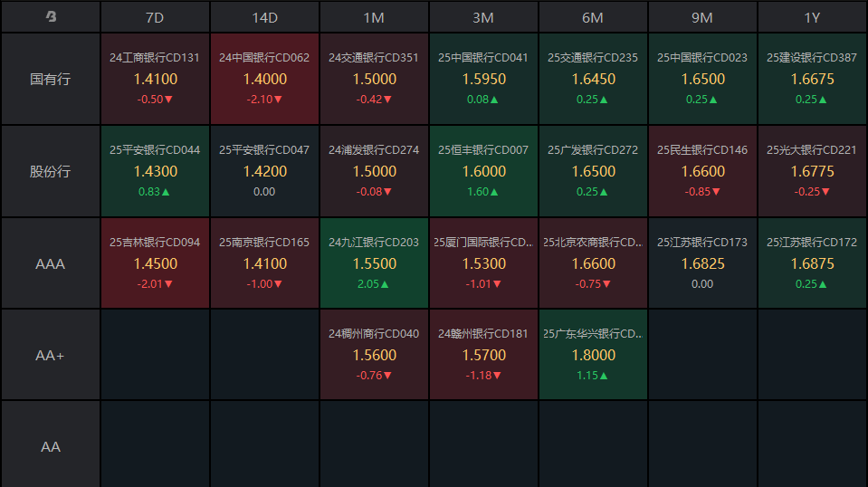Click the 1M column header
Image resolution: width=868 pixels, height=487 pixels.
(x=374, y=16)
